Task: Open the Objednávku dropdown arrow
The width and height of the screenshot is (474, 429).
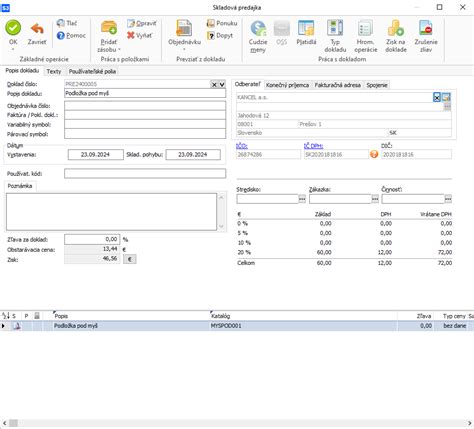Action: click(x=184, y=49)
